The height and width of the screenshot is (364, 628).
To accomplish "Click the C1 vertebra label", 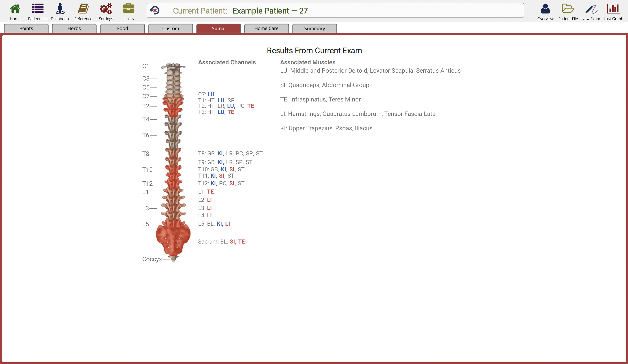I will pyautogui.click(x=146, y=66).
